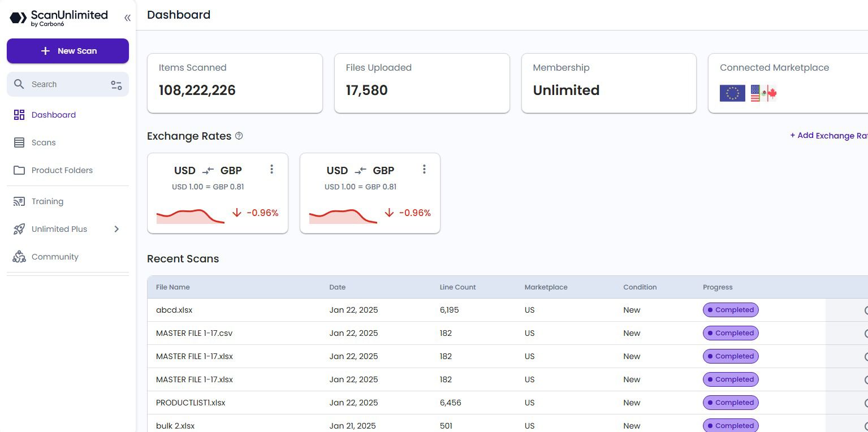Expand the Unlimited Plus submenu chevron
This screenshot has width=868, height=432.
tap(116, 229)
